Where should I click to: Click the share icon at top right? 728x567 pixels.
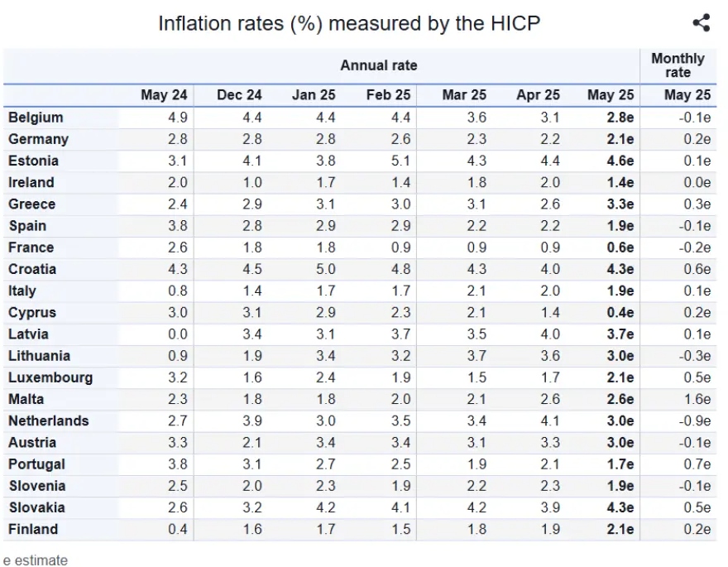(701, 22)
